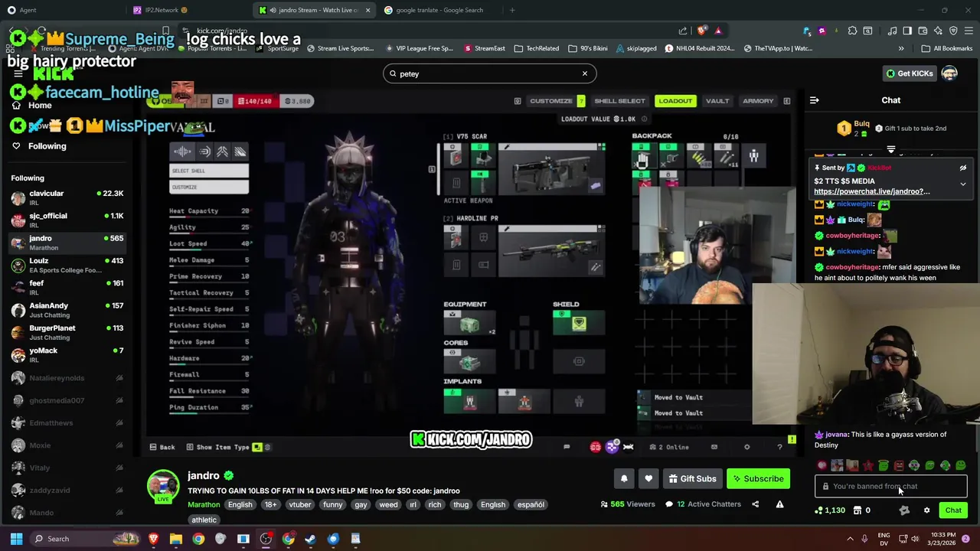
Task: Open the feef channel in sidebar
Action: 67,288
